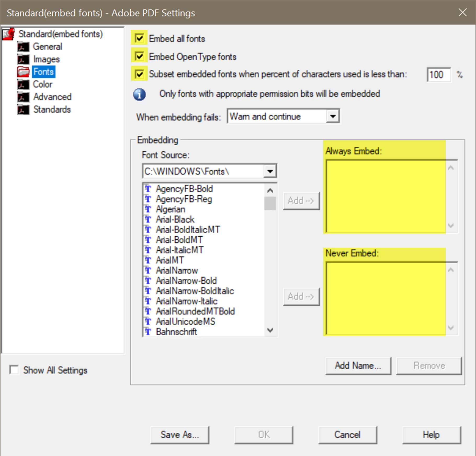Viewport: 476px width, 456px height.
Task: Select Arial-ItalicMT in the font list
Action: click(180, 250)
